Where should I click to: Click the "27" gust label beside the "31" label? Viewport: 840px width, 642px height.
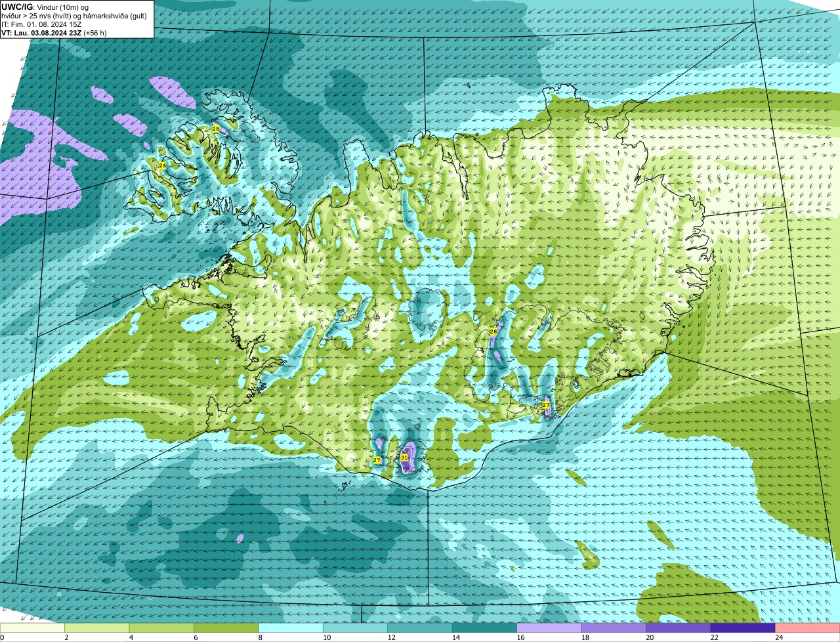pyautogui.click(x=376, y=461)
